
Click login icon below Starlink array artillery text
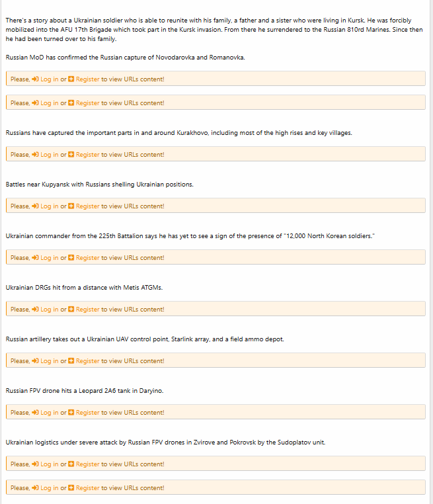[35, 361]
